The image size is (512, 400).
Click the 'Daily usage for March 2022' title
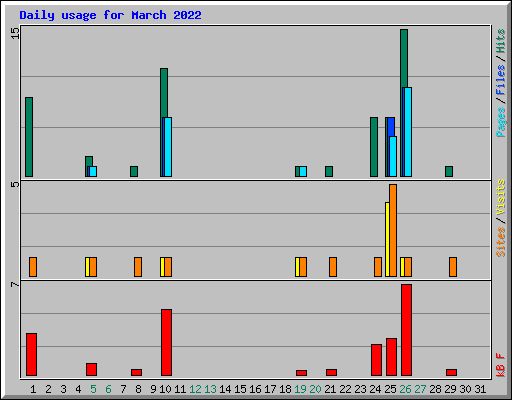110,15
